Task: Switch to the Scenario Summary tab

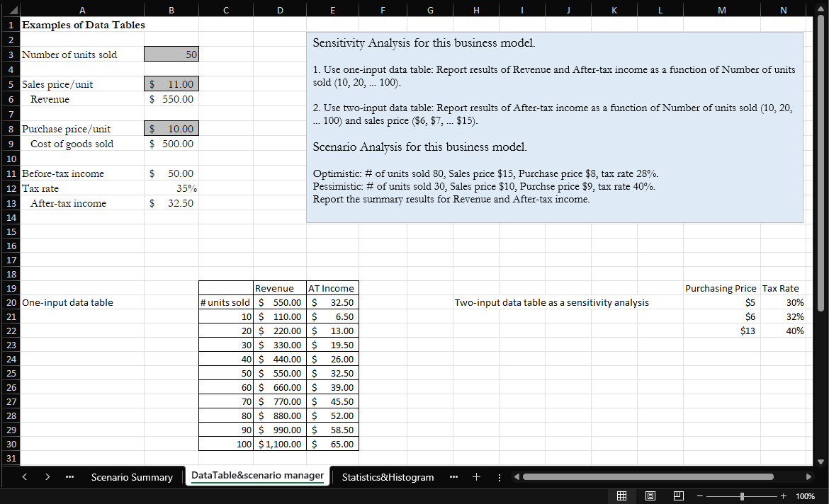Action: coord(132,477)
